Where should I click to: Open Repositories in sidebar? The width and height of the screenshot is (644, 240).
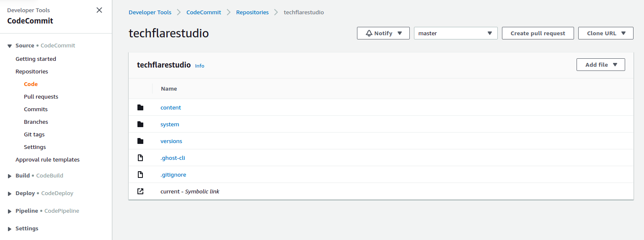coord(32,71)
